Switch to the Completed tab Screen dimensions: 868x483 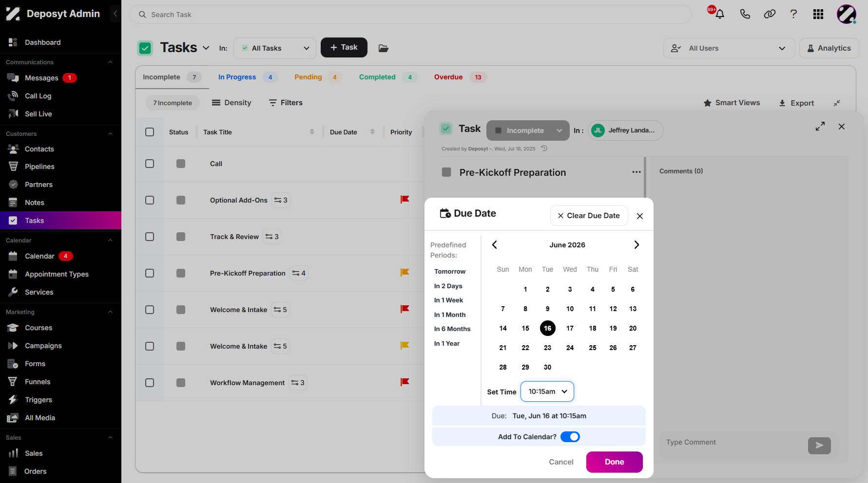pos(387,77)
